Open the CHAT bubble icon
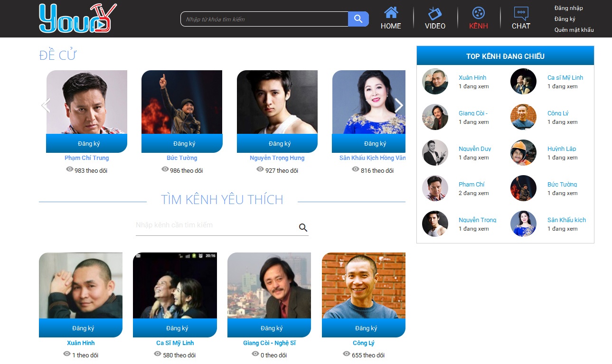 (521, 13)
